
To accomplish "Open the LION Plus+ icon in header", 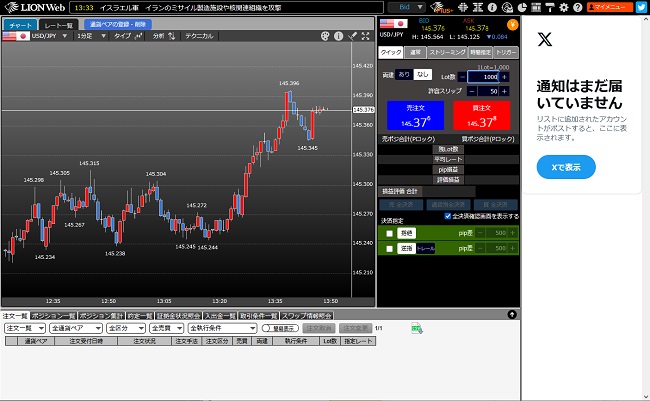I will click(x=441, y=7).
